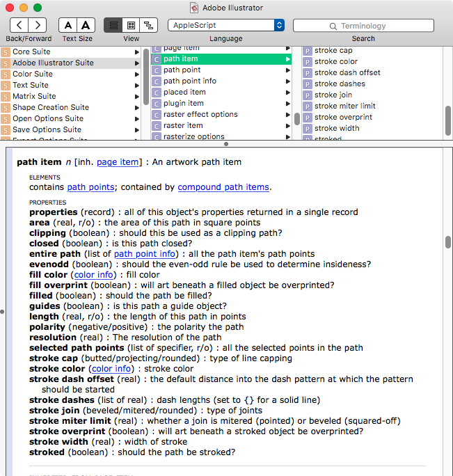Switch to list view mode
This screenshot has height=476, width=453.
tap(113, 25)
